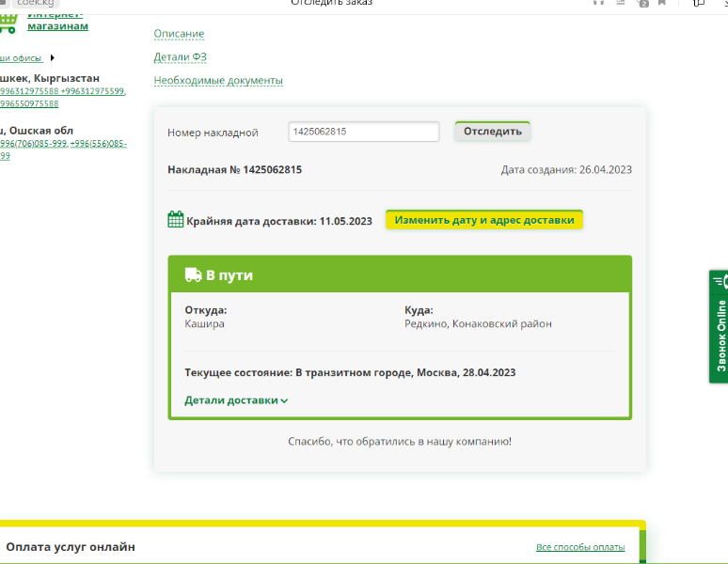The width and height of the screenshot is (728, 564).
Task: Click the truck icon in 'В пути' header
Action: click(193, 274)
